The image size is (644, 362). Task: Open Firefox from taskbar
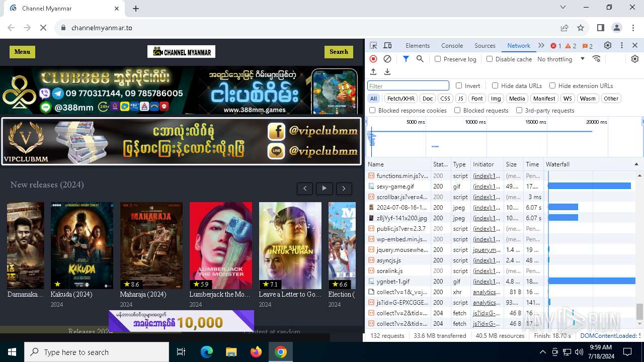tap(256, 352)
